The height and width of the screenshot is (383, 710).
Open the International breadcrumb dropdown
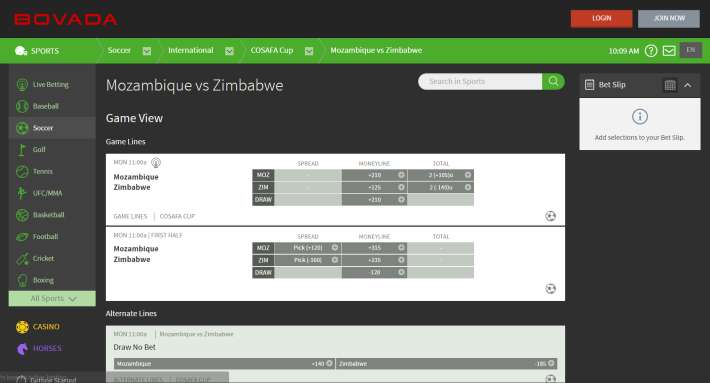pos(230,51)
